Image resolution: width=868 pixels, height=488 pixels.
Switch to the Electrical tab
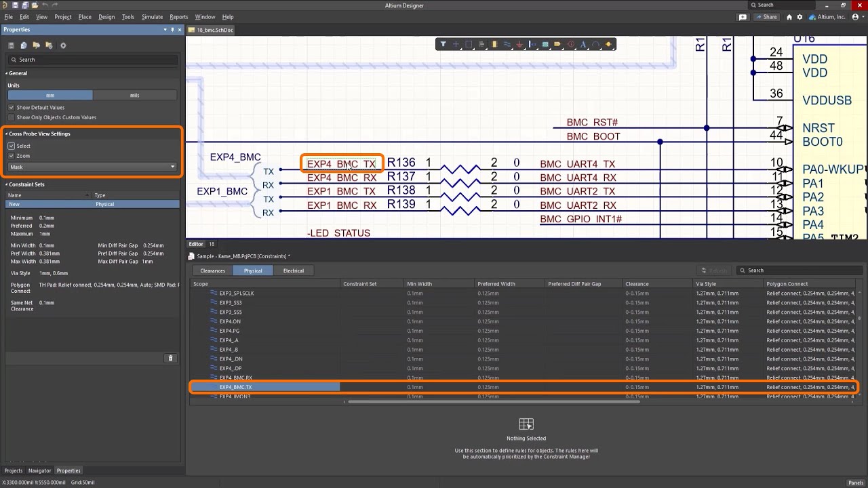[x=293, y=270]
